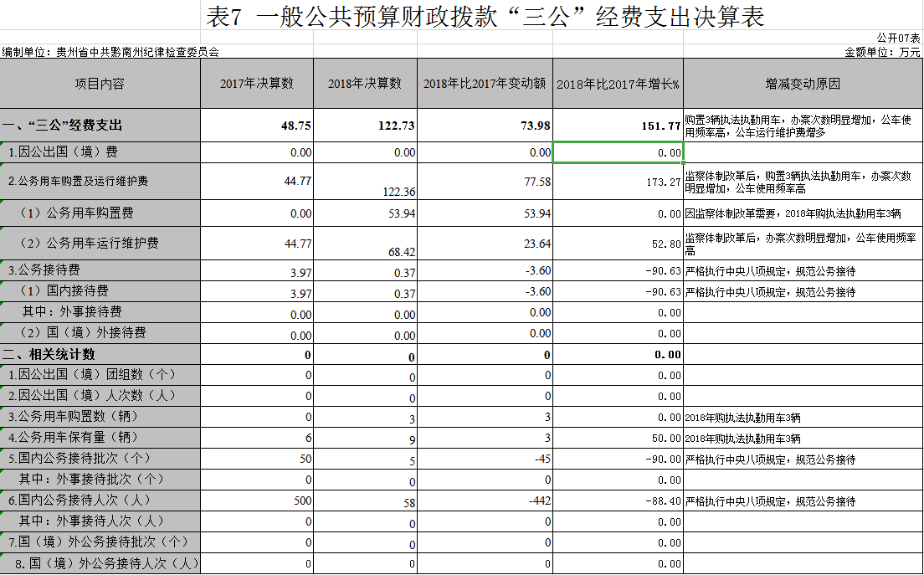
Task: Click the title cell 表7 一般公共预算财政拨款
Action: pyautogui.click(x=485, y=17)
